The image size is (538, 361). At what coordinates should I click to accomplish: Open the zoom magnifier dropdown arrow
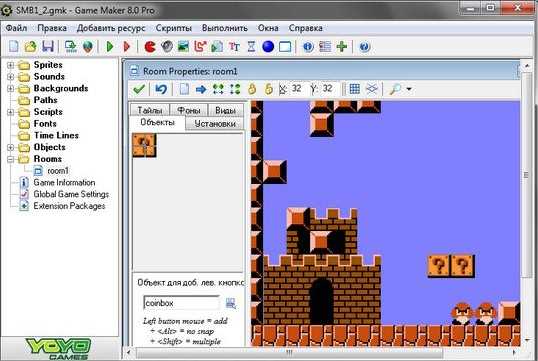(409, 89)
